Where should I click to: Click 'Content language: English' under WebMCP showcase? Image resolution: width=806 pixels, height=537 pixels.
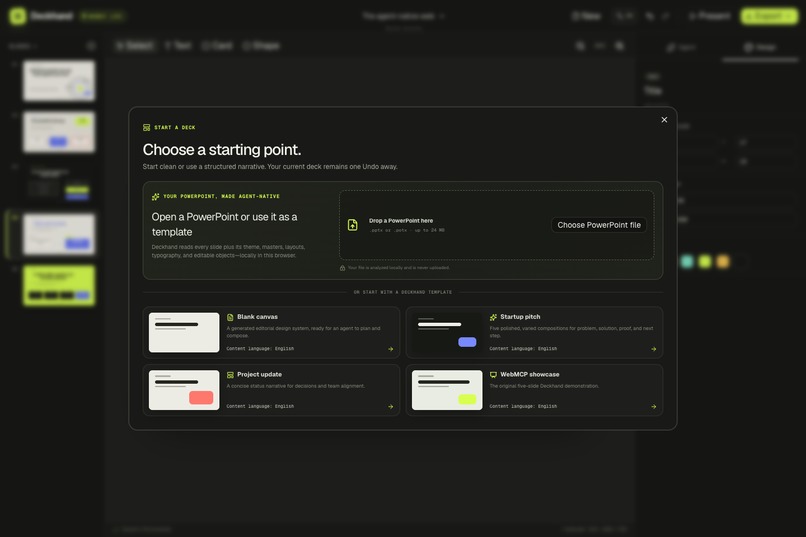point(523,406)
